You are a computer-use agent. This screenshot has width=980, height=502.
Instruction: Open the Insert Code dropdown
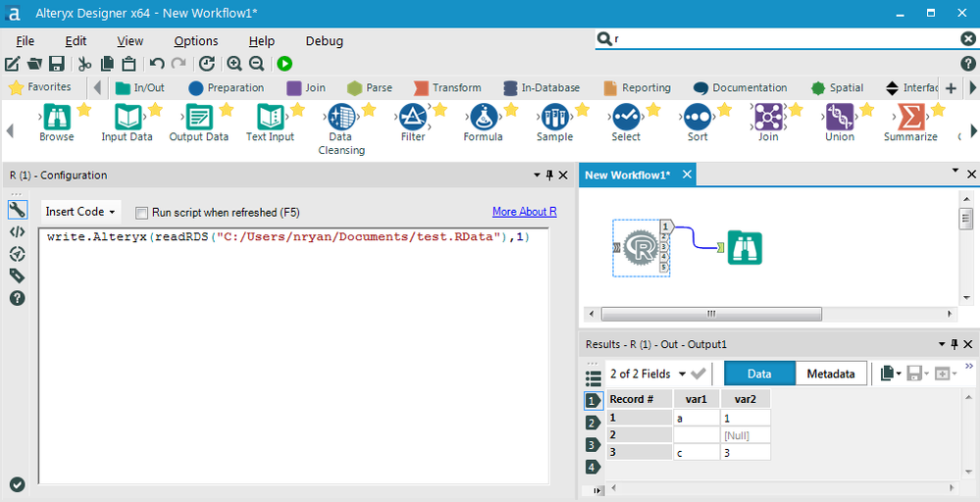[x=80, y=212]
